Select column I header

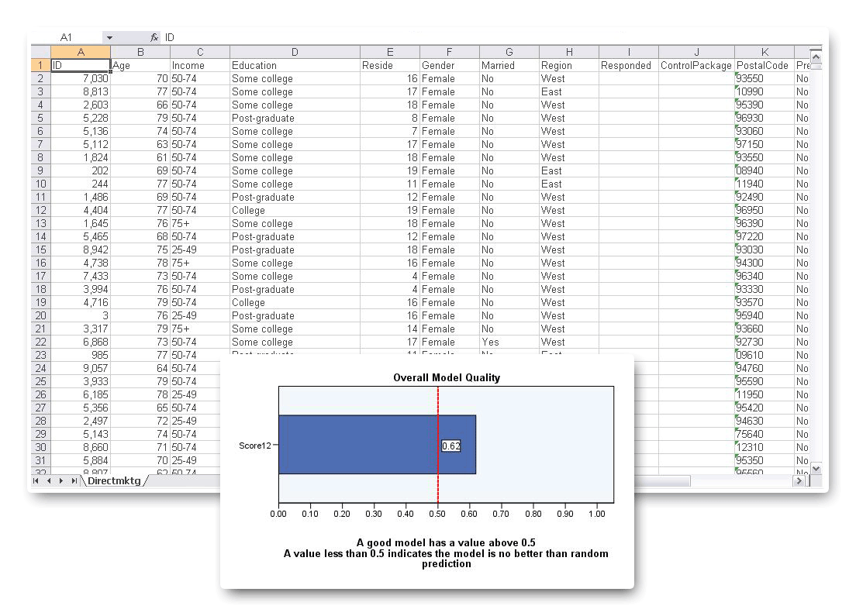628,52
